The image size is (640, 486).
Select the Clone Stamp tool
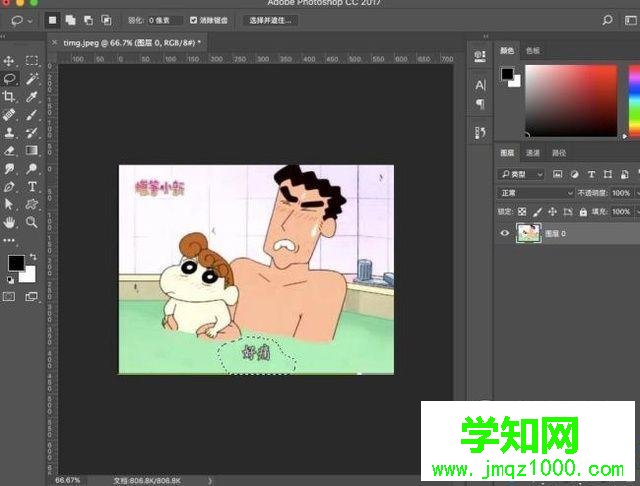point(9,133)
